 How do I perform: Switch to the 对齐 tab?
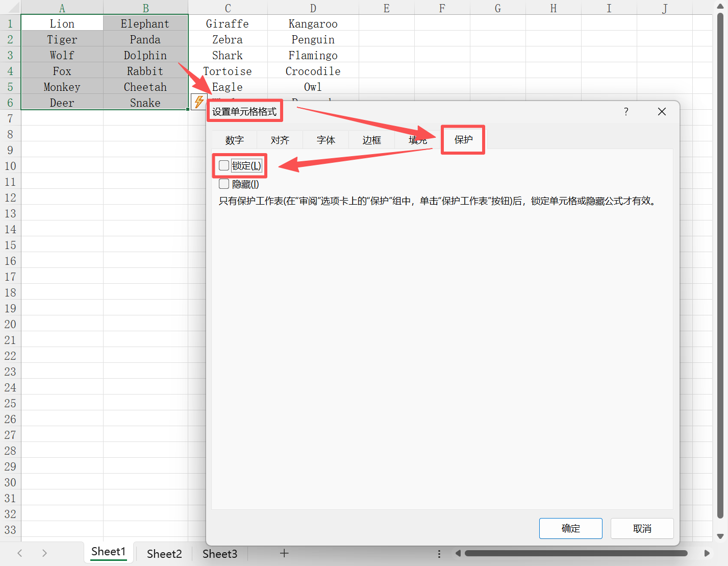pyautogui.click(x=280, y=140)
